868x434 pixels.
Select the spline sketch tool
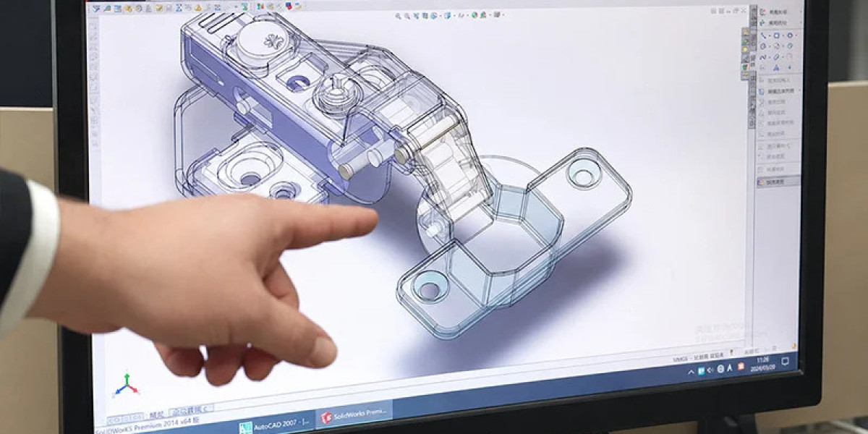[763, 58]
